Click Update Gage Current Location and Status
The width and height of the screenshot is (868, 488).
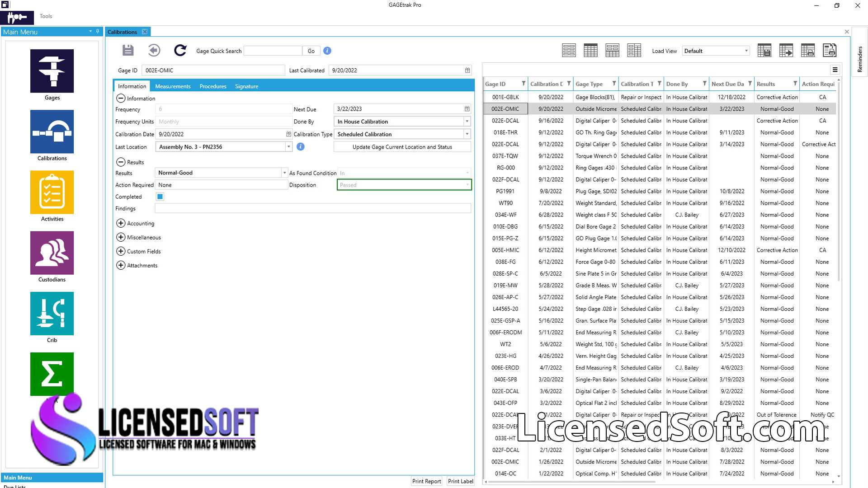click(x=402, y=147)
